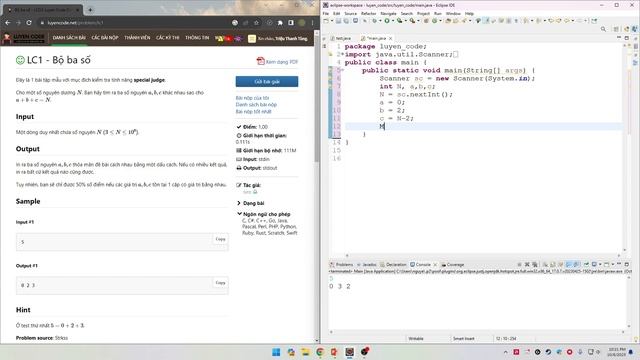Maximize the Console panel view

pyautogui.click(x=627, y=264)
